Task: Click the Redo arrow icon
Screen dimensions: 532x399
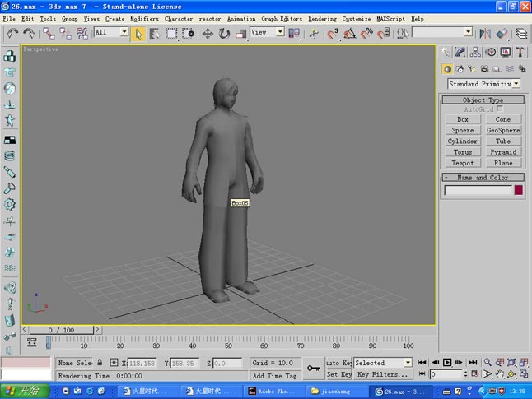Action: pos(29,33)
